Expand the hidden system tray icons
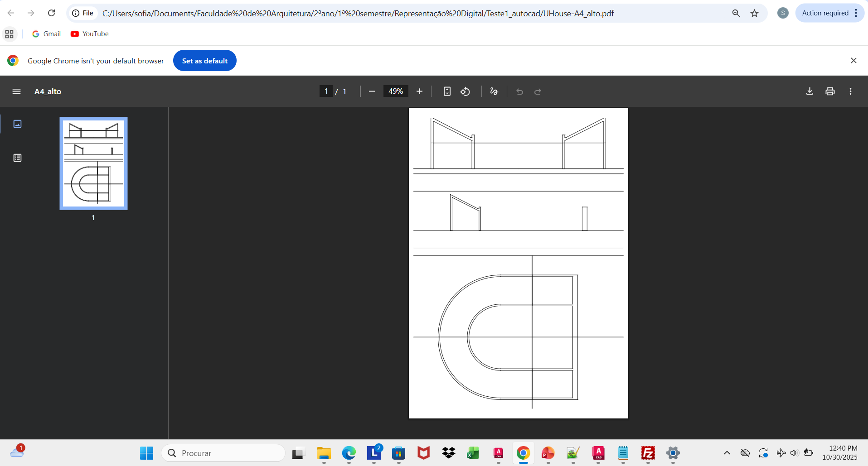Image resolution: width=868 pixels, height=466 pixels. [x=727, y=453]
